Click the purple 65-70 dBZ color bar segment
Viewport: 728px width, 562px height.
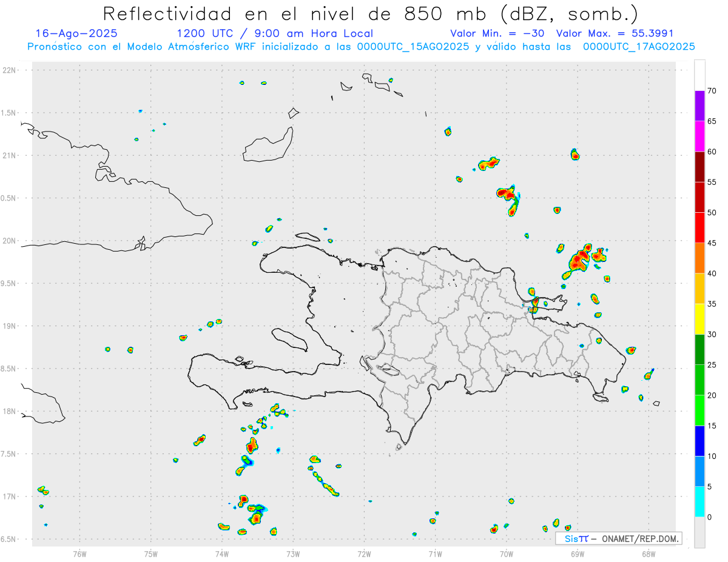(x=699, y=105)
